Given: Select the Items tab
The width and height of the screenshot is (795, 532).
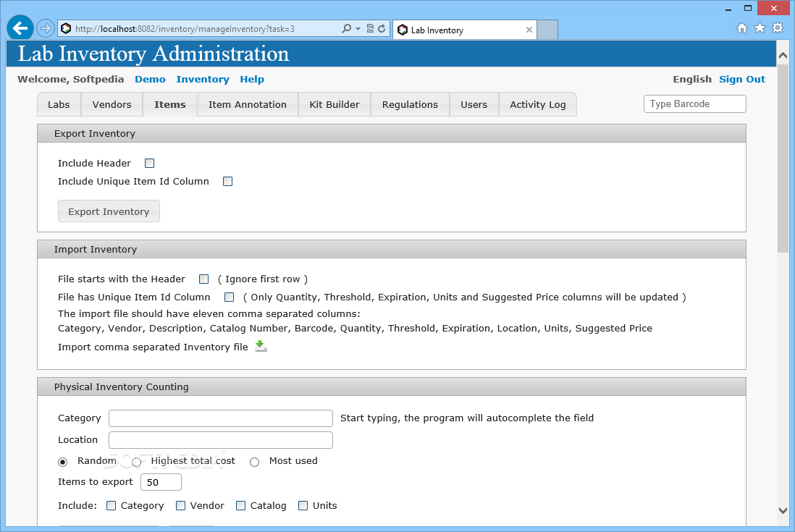Looking at the screenshot, I should 170,104.
